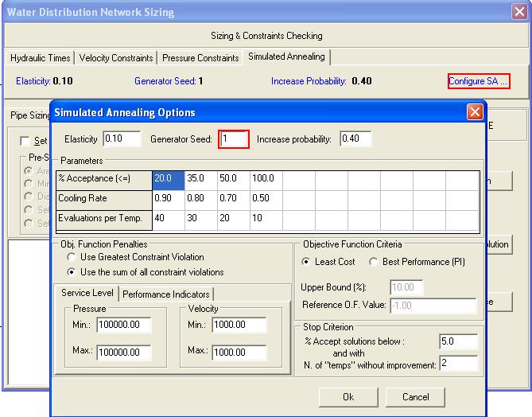532x417 pixels.
Task: Edit the Pressure Min. field
Action: pyautogui.click(x=124, y=325)
